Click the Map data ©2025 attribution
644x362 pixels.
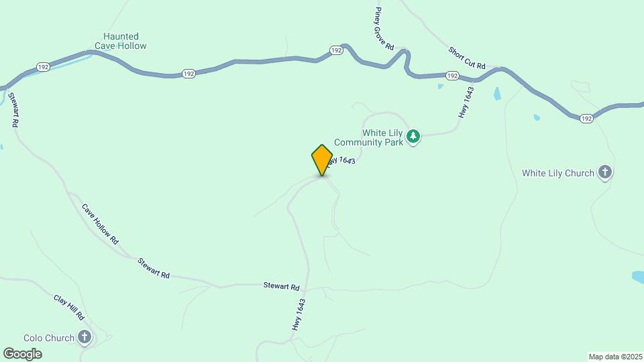point(615,357)
